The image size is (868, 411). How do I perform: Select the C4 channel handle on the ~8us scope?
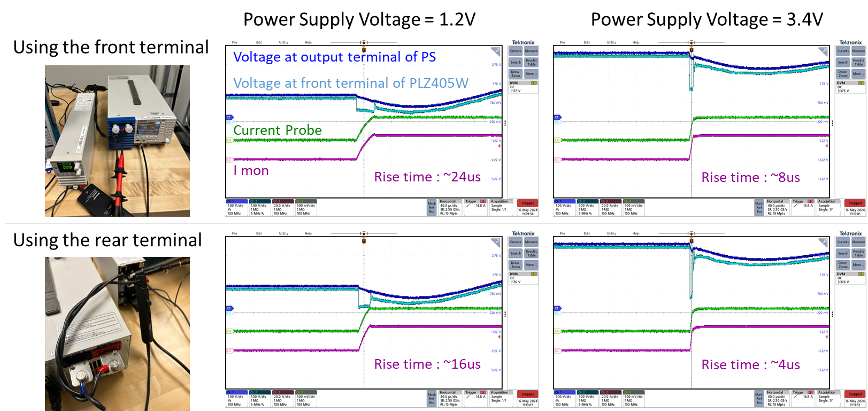tap(557, 140)
